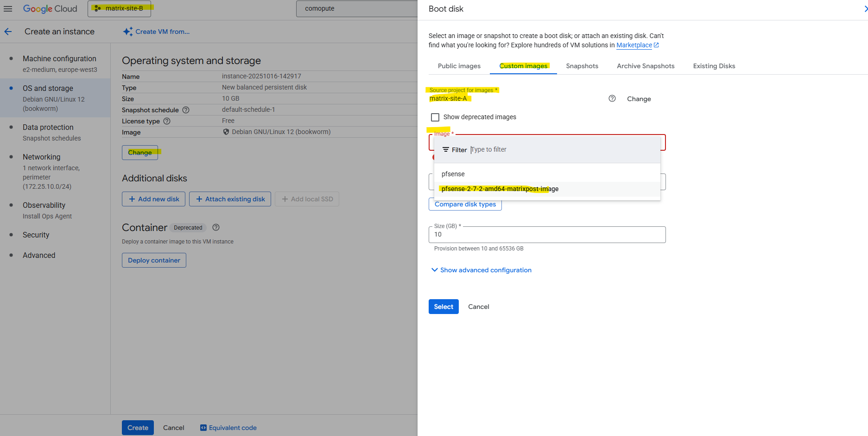Click the blue Select button
The height and width of the screenshot is (436, 868).
click(x=443, y=307)
